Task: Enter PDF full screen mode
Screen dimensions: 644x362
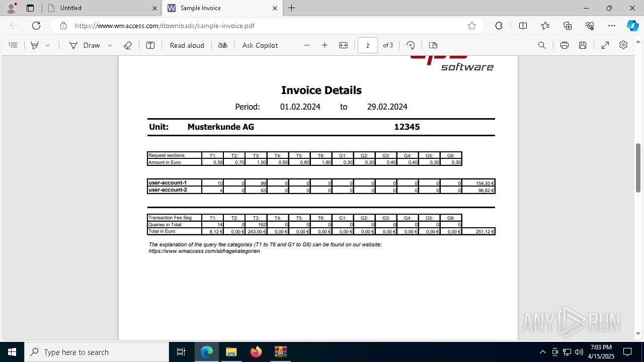Action: coord(605,45)
